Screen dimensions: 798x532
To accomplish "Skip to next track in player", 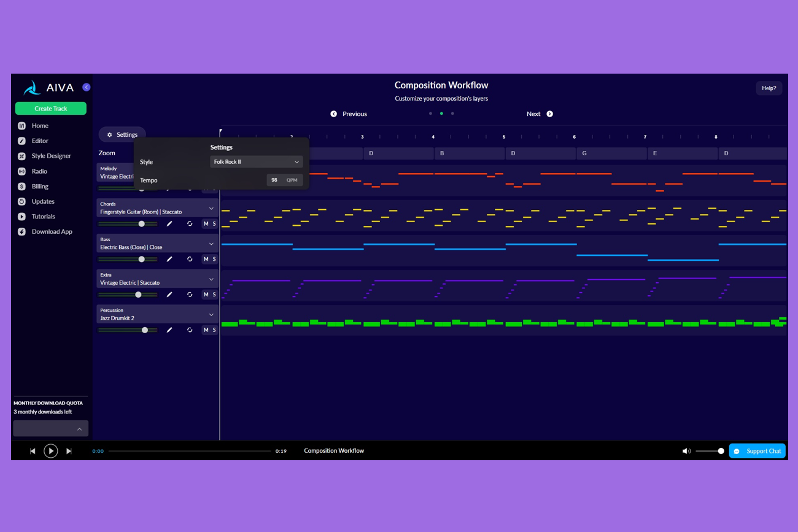I will click(x=69, y=451).
